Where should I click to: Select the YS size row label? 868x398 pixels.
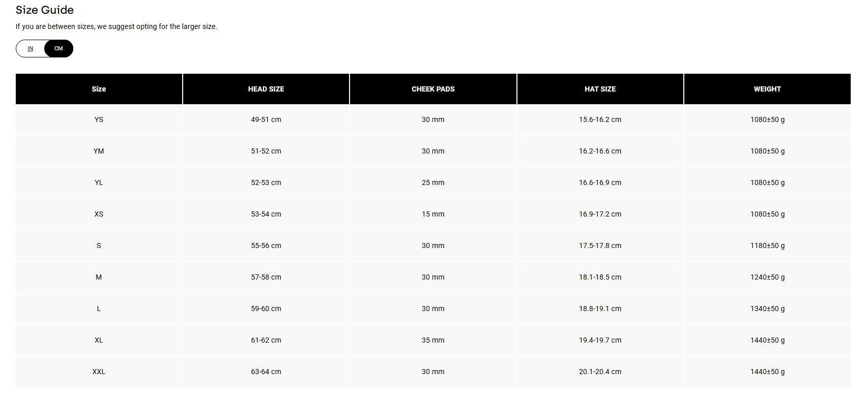[x=99, y=119]
